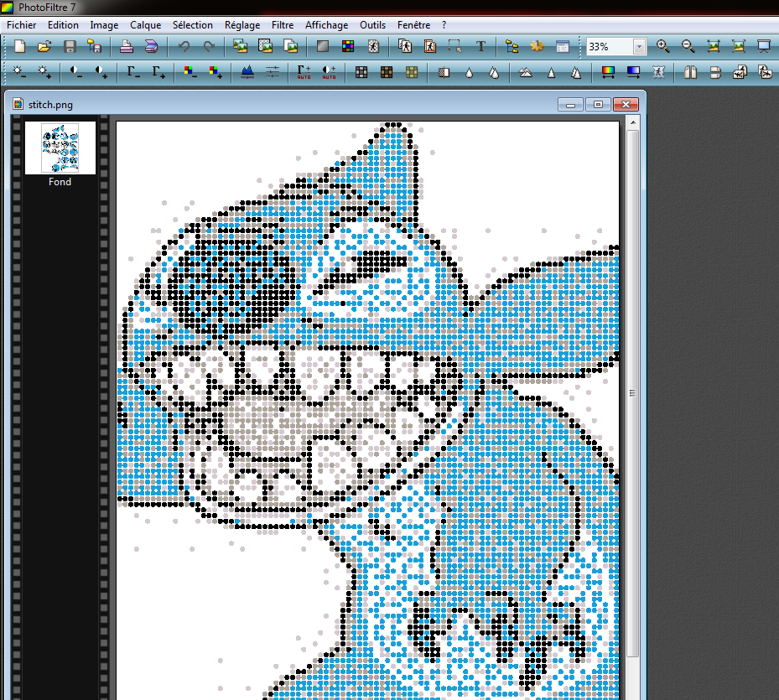Click the RGB color mode icon

point(348,47)
